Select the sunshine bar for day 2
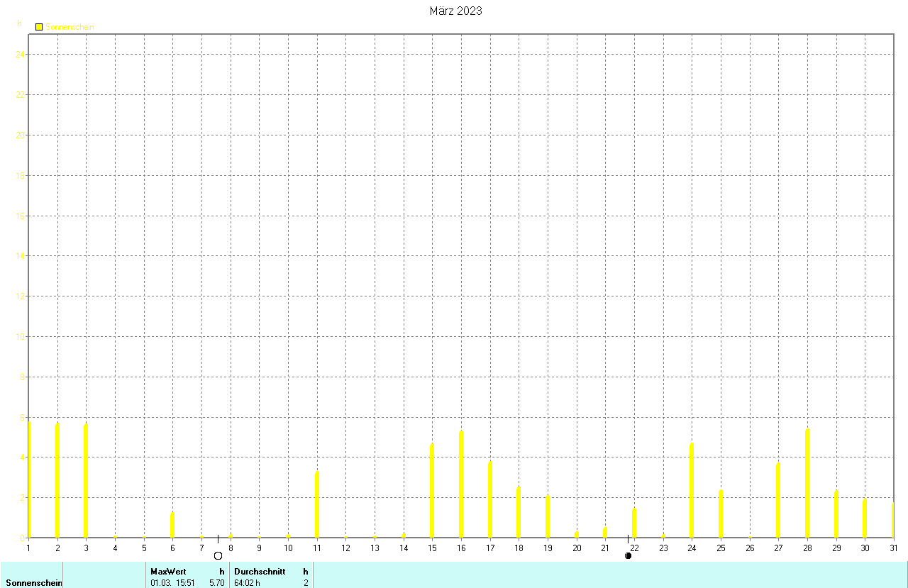 (x=57, y=480)
